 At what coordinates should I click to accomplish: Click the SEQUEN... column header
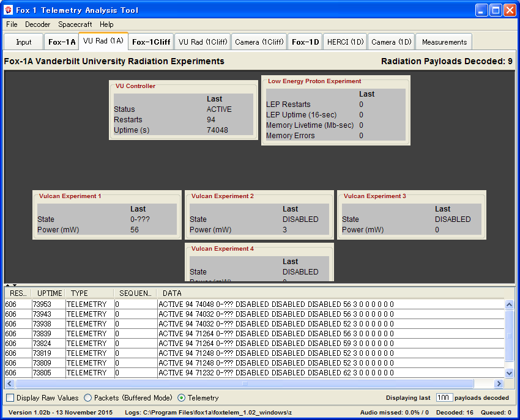pyautogui.click(x=135, y=293)
